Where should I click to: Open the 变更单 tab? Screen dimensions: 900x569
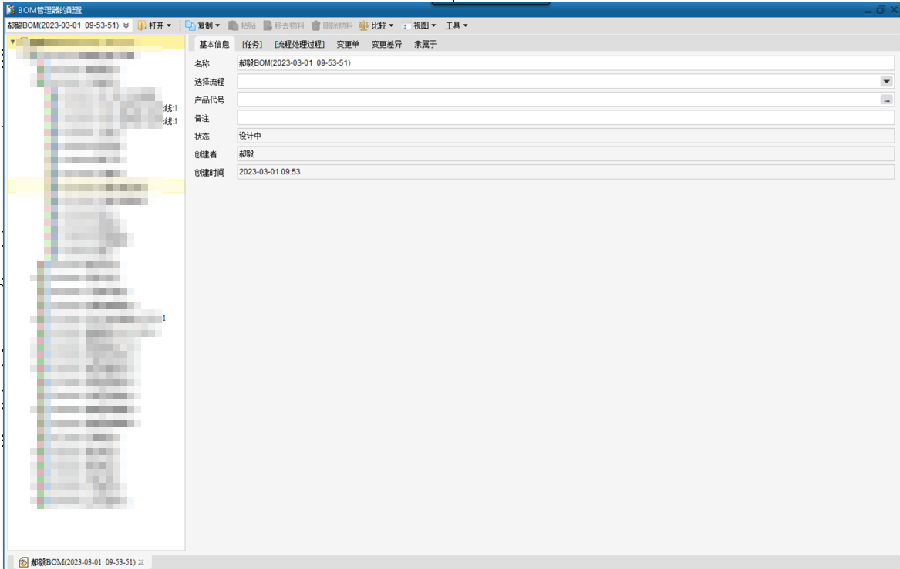(x=348, y=44)
